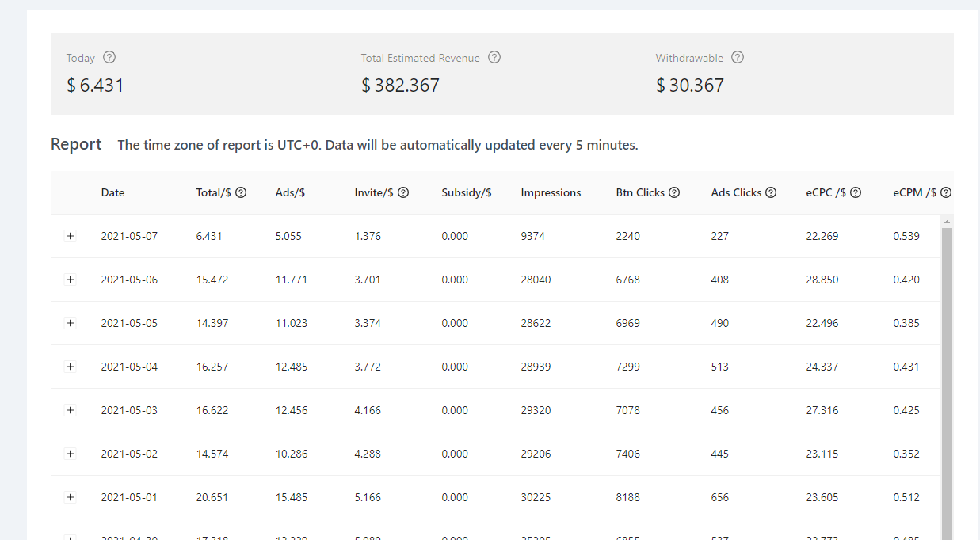Image resolution: width=980 pixels, height=540 pixels.
Task: Show breakdown for 2021-05-02
Action: (x=70, y=454)
